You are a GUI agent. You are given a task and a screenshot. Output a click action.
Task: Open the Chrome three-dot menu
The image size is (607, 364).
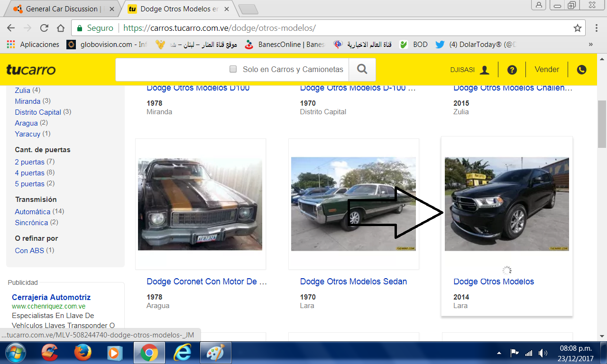coord(597,28)
